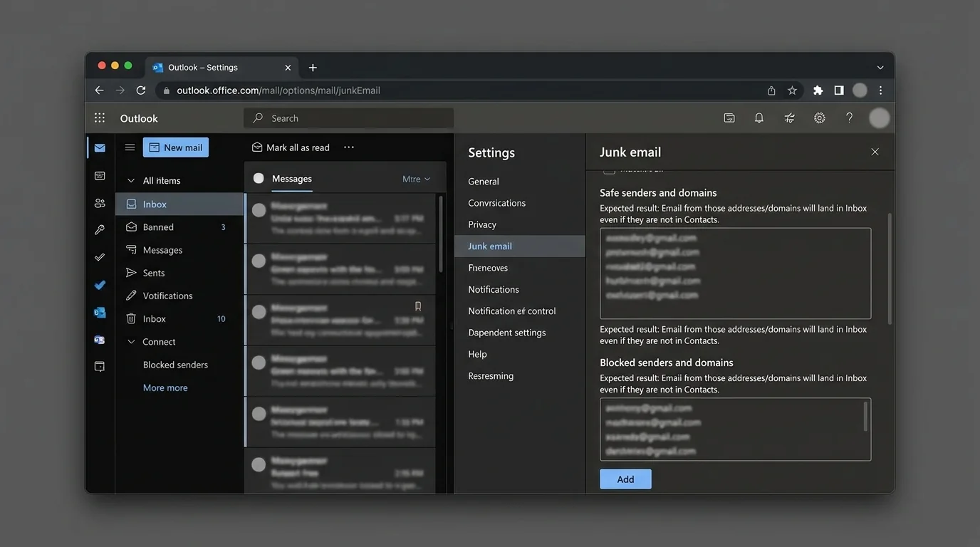
Task: Open the three-dot menu beside Mark all as read
Action: [x=349, y=147]
